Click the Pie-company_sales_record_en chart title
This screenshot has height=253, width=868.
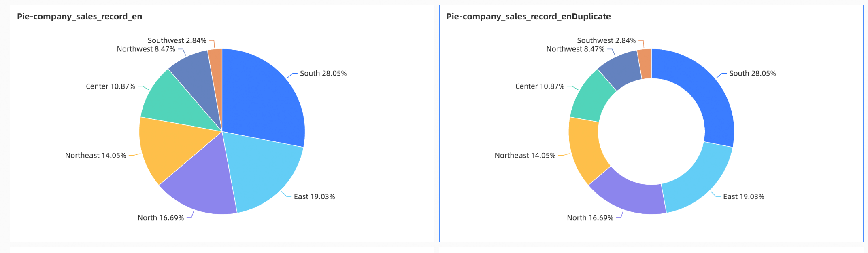(x=79, y=17)
